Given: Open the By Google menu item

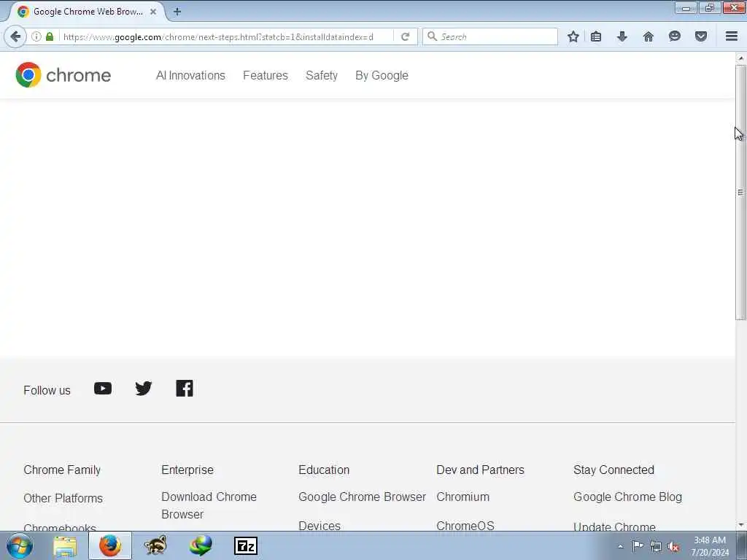Looking at the screenshot, I should [x=382, y=75].
